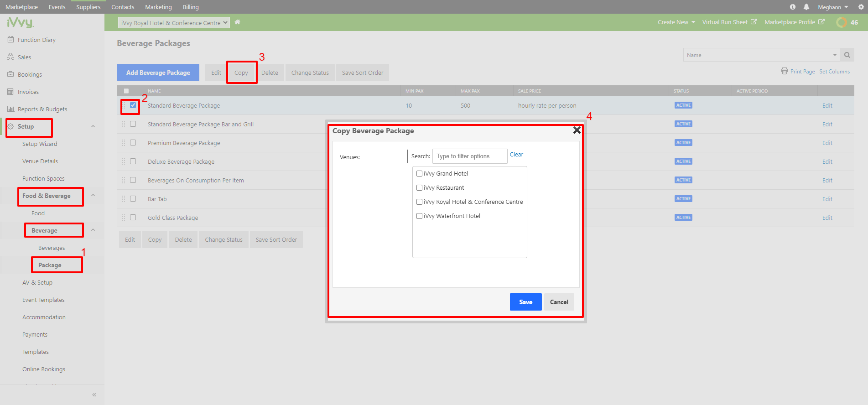Check the Deluxe Beverage Package row
This screenshot has height=405, width=868.
(133, 161)
